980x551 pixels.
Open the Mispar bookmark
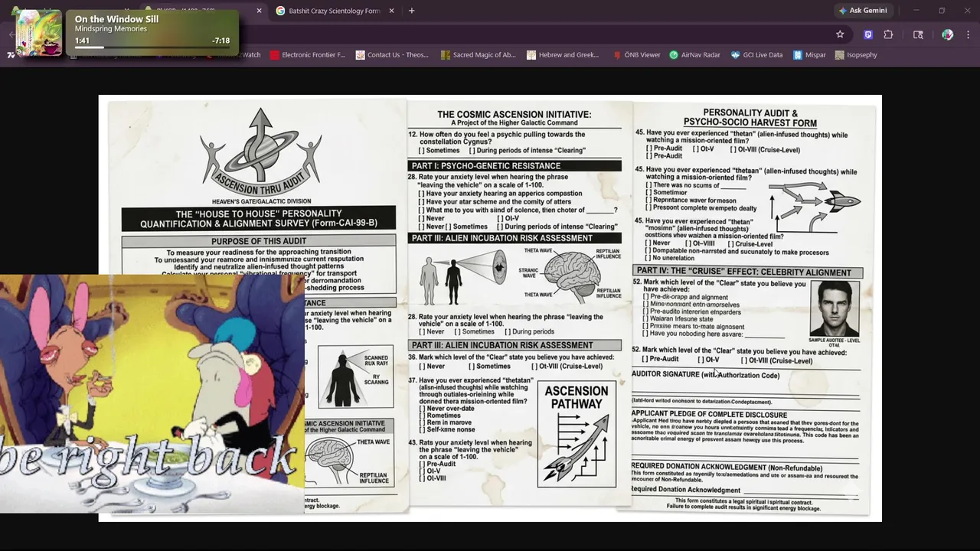pos(810,55)
